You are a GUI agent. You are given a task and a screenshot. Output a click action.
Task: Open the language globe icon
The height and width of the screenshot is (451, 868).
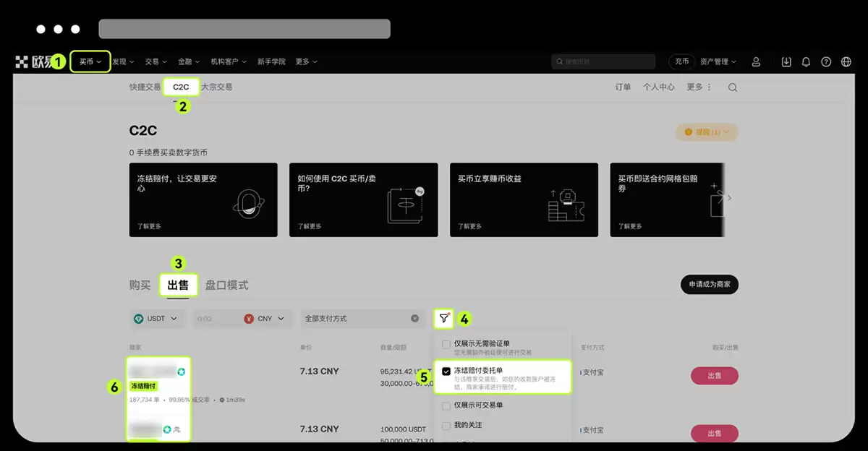(846, 61)
